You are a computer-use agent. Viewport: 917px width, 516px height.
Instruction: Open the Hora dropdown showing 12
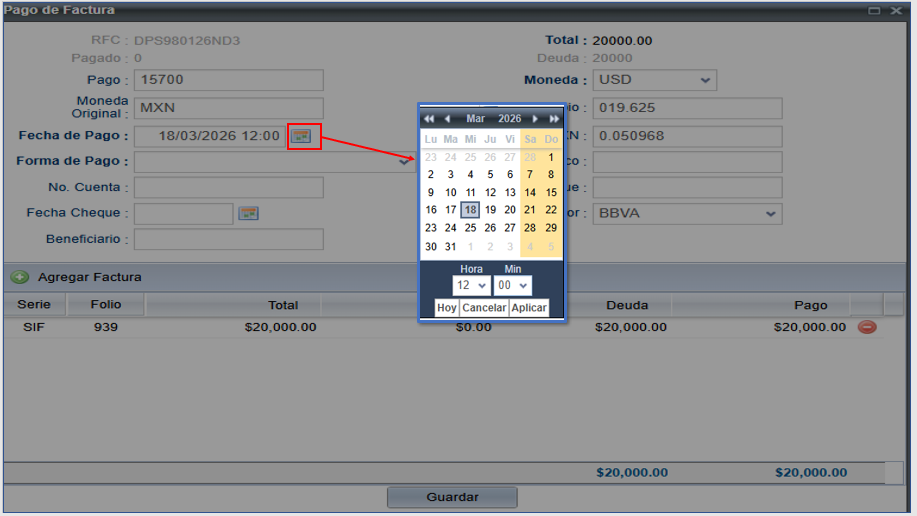[x=471, y=286]
